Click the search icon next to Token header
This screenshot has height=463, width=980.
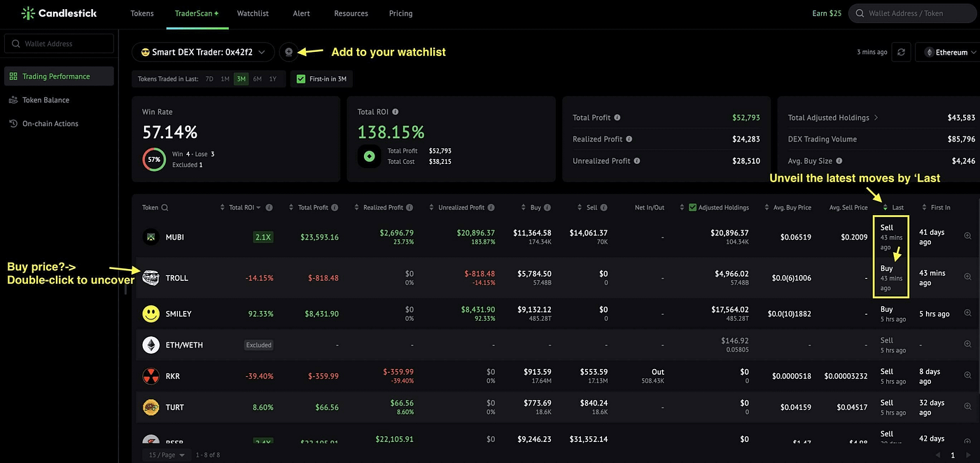[x=165, y=207]
